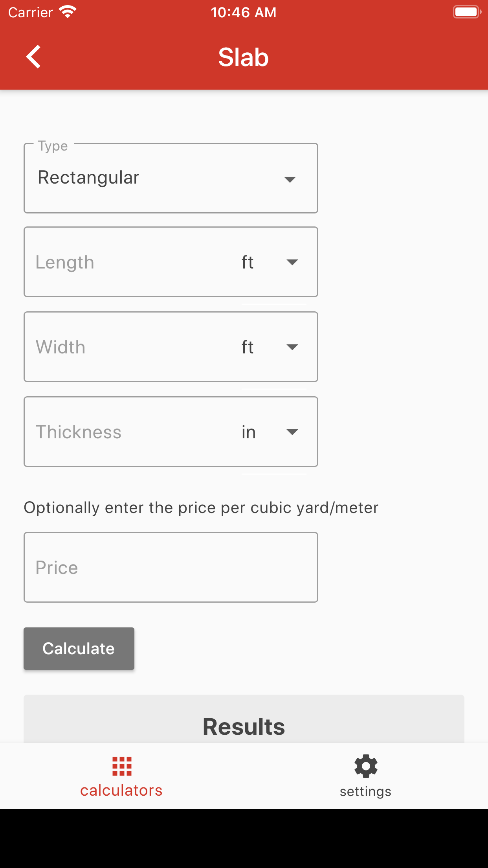Tap the battery status icon

[x=467, y=12]
